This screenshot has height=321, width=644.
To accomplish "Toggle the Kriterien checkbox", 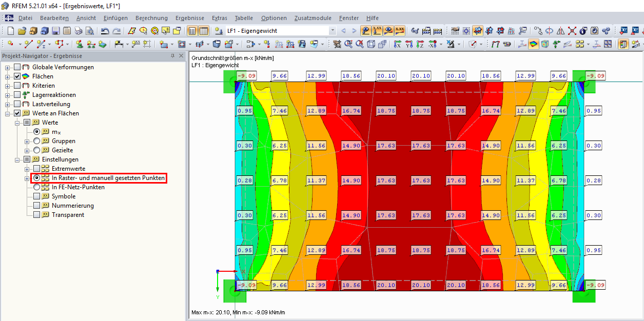I will tap(17, 86).
